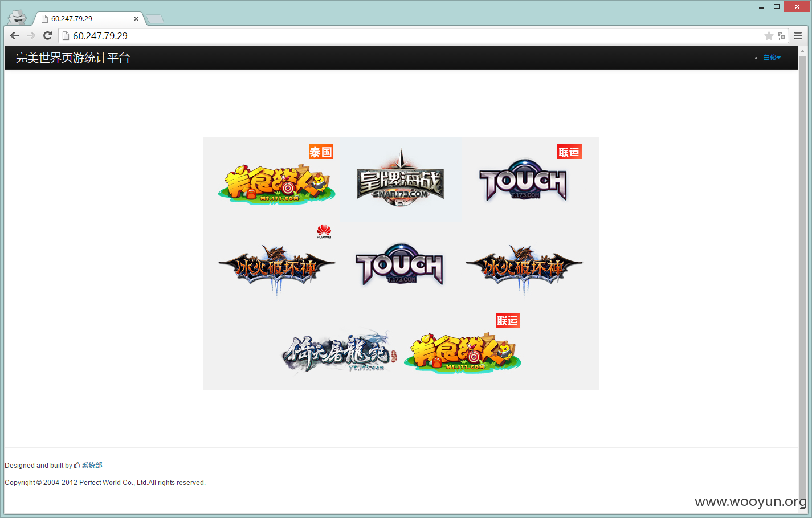
Task: Click the browser forward arrow
Action: click(x=31, y=35)
